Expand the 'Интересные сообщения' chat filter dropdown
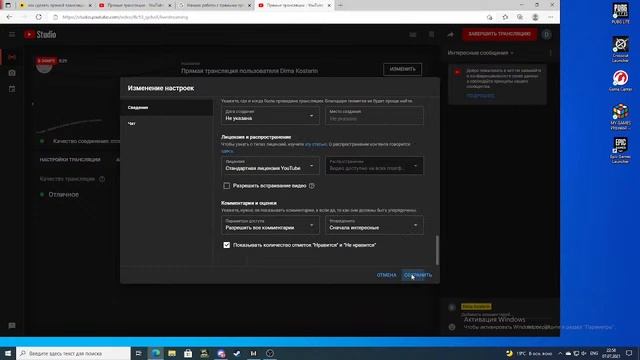The image size is (640, 360). [480, 53]
